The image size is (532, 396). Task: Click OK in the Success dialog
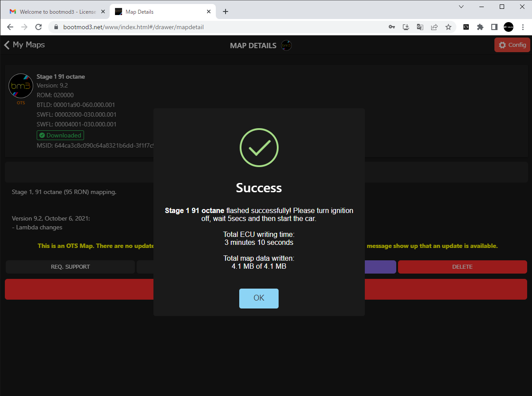coord(259,298)
